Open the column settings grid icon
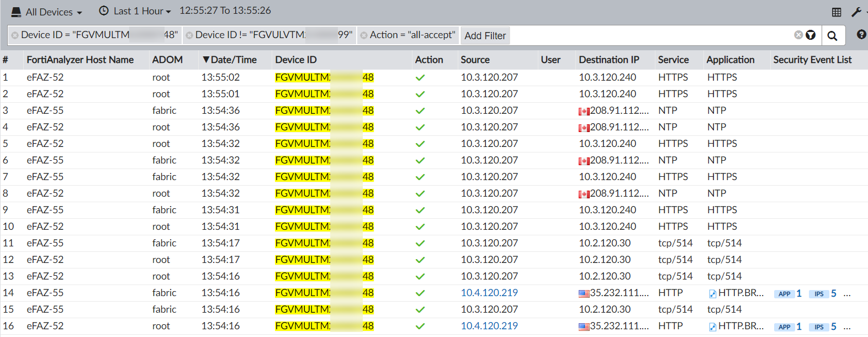 (x=837, y=12)
